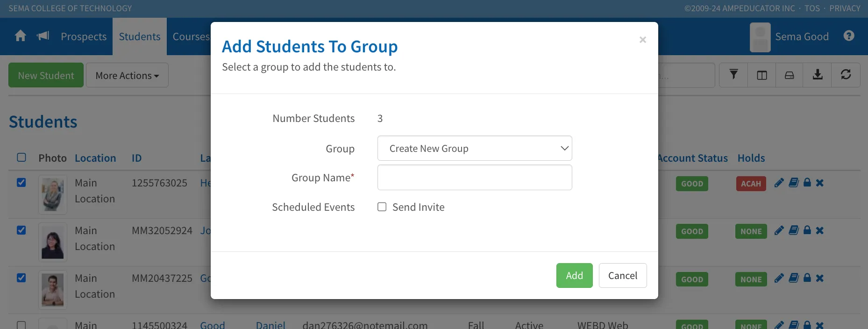Click lock icon in ACAH holds row
868x329 pixels.
(x=807, y=183)
